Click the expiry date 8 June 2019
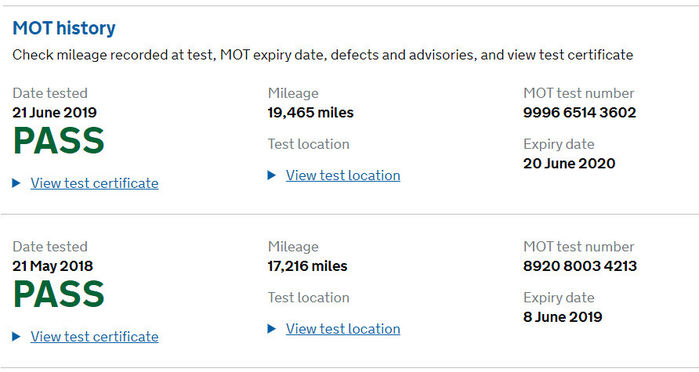 tap(563, 317)
